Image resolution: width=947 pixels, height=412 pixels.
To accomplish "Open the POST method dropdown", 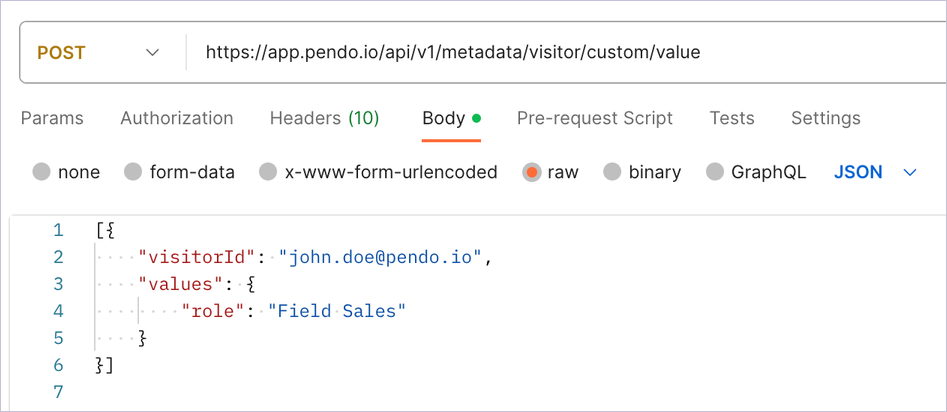I will coord(98,53).
